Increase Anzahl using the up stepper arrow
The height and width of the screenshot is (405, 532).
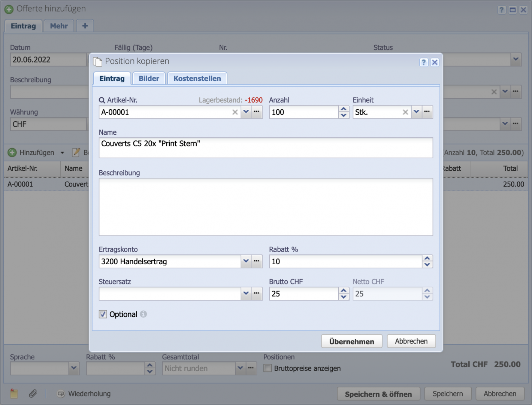344,109
